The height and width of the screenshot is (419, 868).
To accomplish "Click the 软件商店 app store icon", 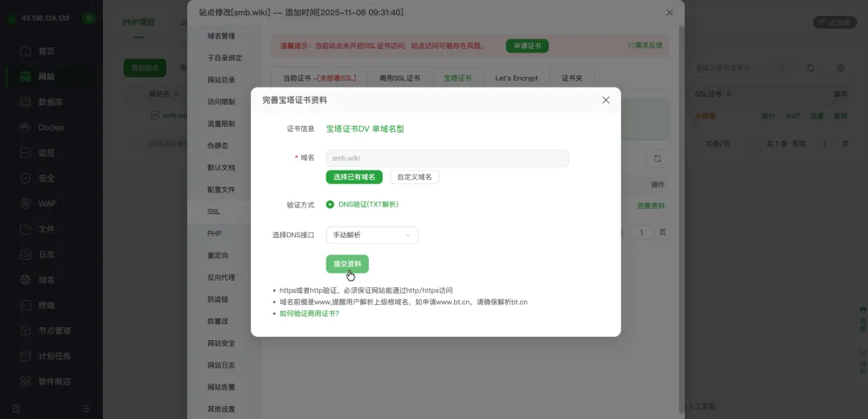I will [24, 381].
